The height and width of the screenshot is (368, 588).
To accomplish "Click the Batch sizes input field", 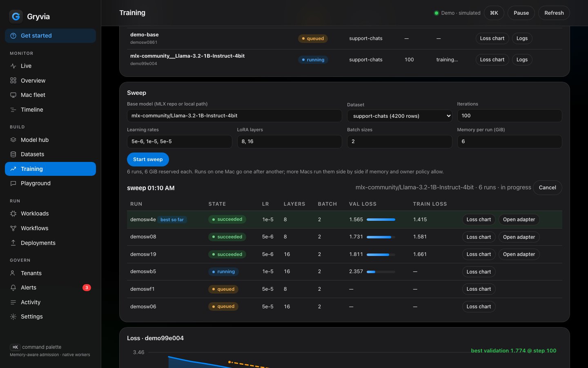I will click(x=399, y=141).
